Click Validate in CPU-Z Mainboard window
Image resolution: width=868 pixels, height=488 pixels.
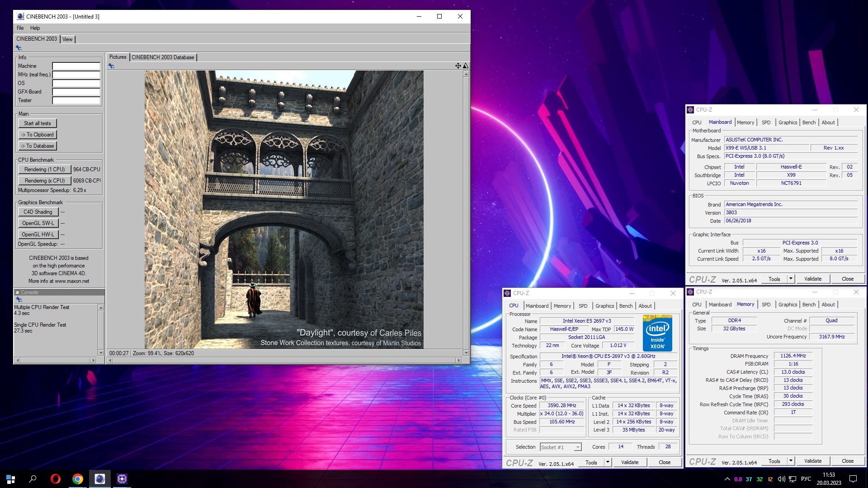coord(813,279)
